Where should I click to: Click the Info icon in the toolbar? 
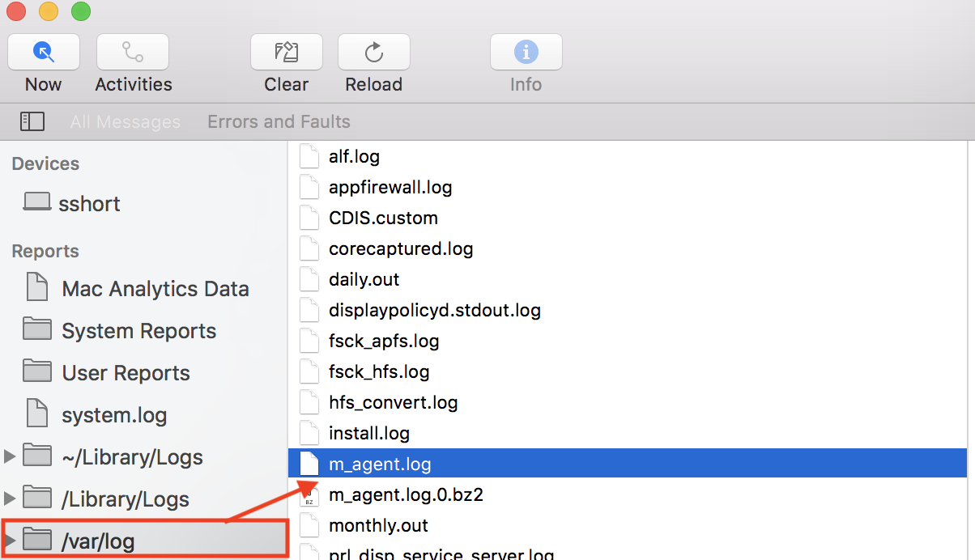(x=526, y=52)
